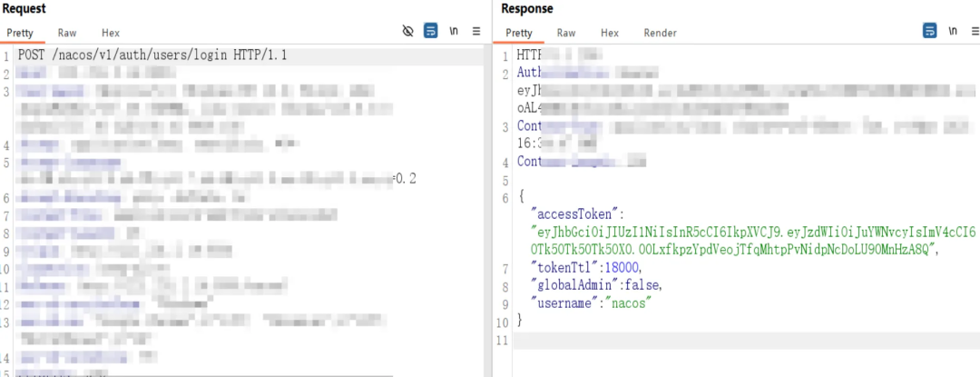The image size is (980, 377).
Task: Open the Request panel hamburger options menu
Action: [476, 31]
